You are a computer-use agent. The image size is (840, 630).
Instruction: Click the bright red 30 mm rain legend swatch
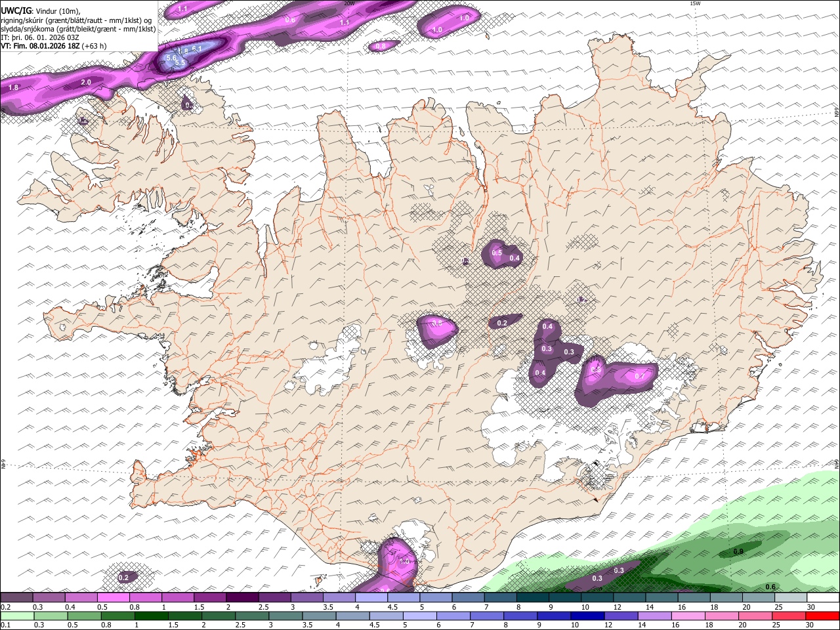(x=823, y=616)
